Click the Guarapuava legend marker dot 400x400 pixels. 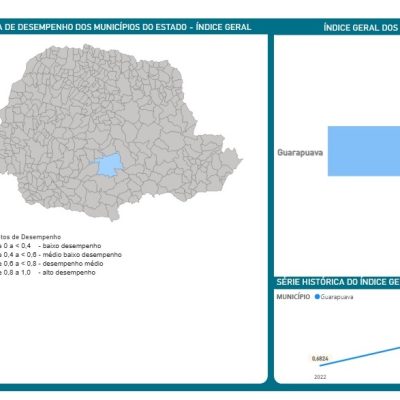pos(317,296)
